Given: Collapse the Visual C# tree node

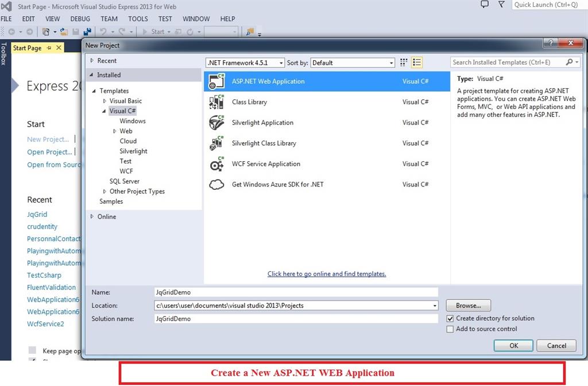Looking at the screenshot, I should click(104, 111).
